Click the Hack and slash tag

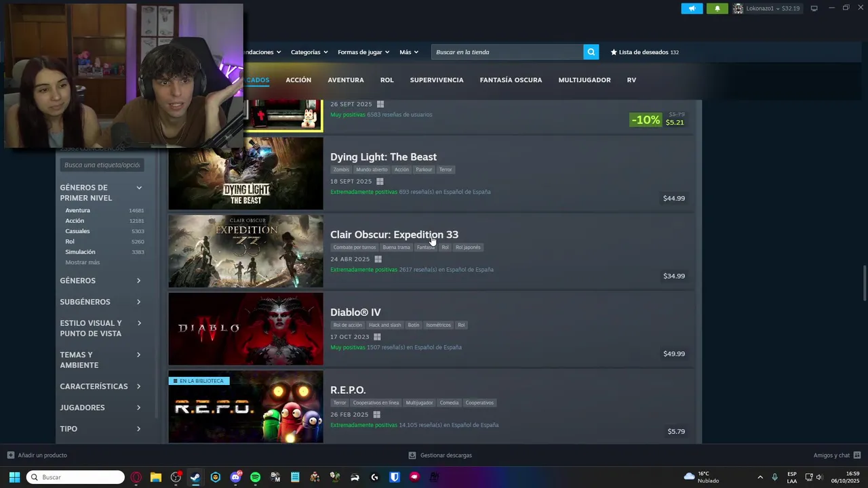pyautogui.click(x=384, y=325)
